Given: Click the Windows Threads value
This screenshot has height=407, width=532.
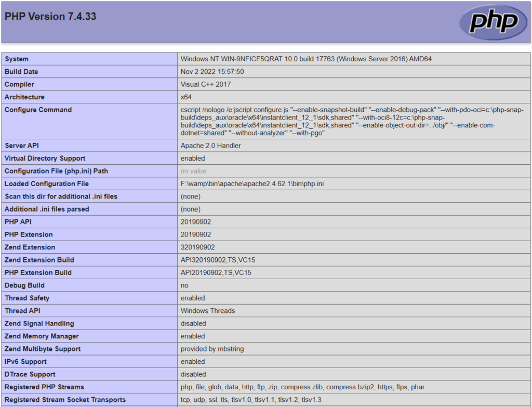Looking at the screenshot, I should coord(208,311).
